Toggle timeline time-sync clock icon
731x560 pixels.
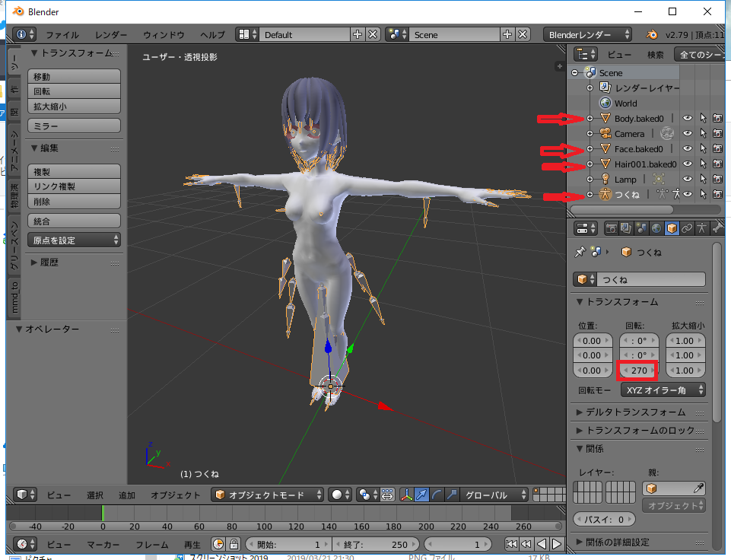[218, 544]
